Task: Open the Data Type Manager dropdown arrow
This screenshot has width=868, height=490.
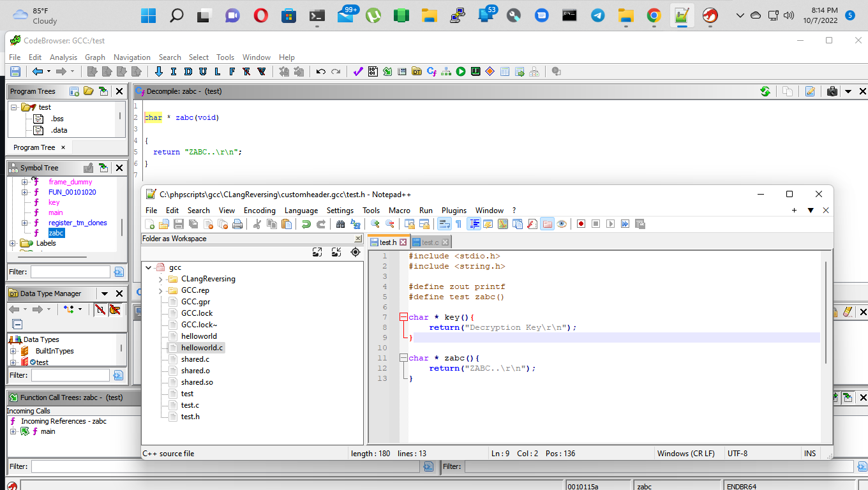Action: pyautogui.click(x=105, y=293)
